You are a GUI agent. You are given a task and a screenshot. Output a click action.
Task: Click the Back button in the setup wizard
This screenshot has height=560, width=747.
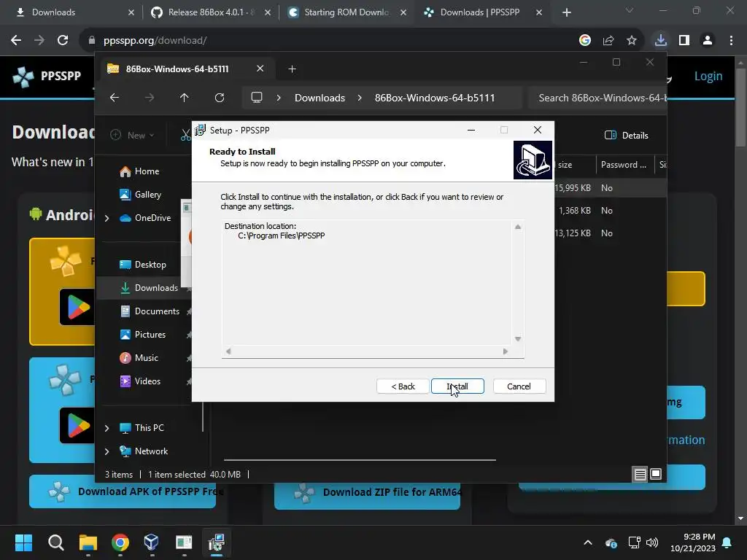403,386
